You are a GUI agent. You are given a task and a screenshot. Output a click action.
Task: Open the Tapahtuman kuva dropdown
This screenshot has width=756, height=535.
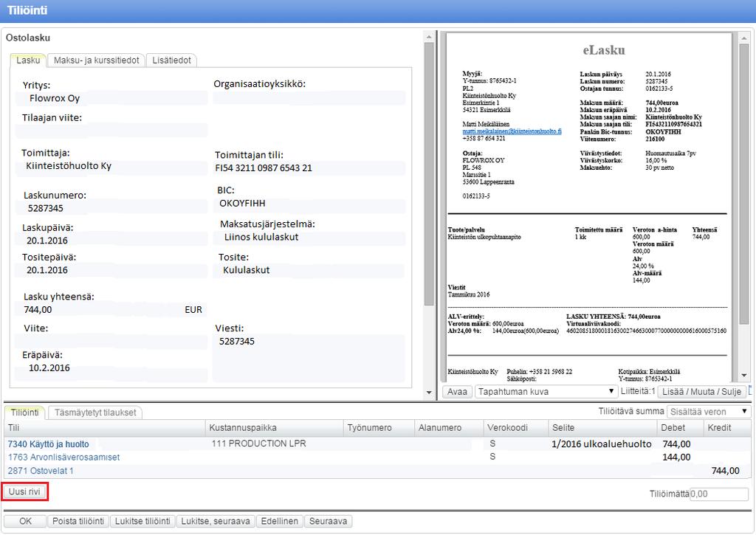(546, 391)
